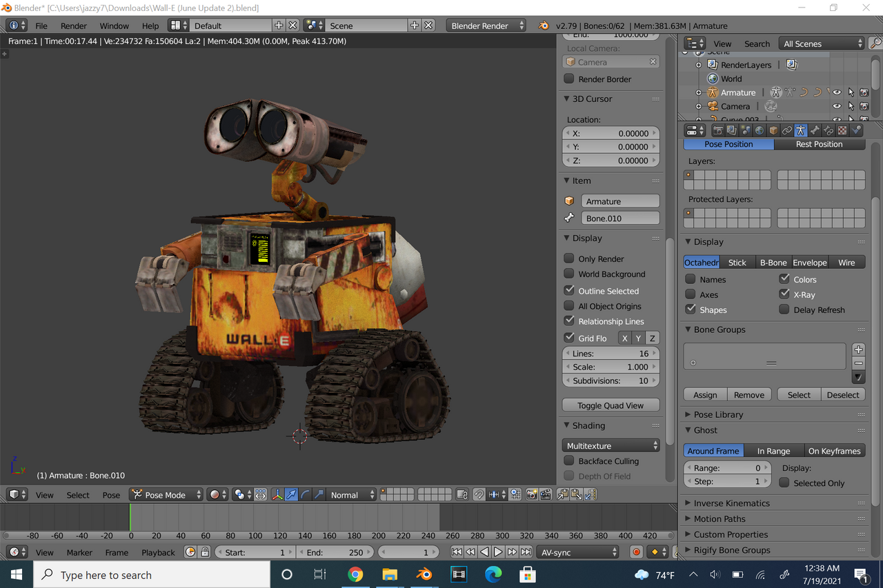
Task: Open the Window menu
Action: [x=114, y=26]
